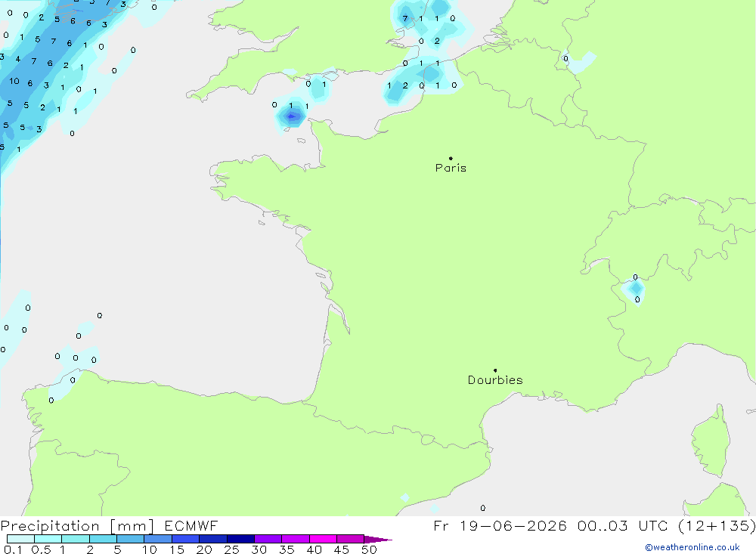Select the Paris location dot marker
This screenshot has width=756, height=554.
451,158
